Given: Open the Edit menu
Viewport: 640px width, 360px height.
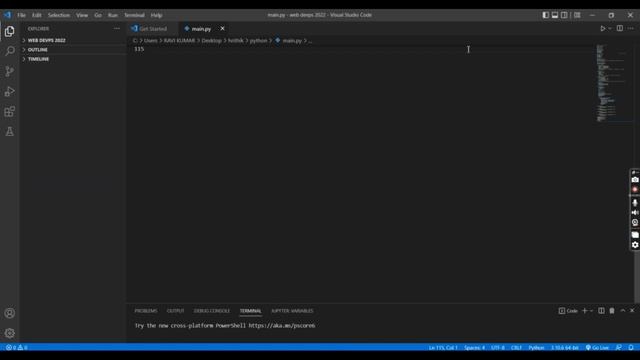Looking at the screenshot, I should tap(37, 15).
